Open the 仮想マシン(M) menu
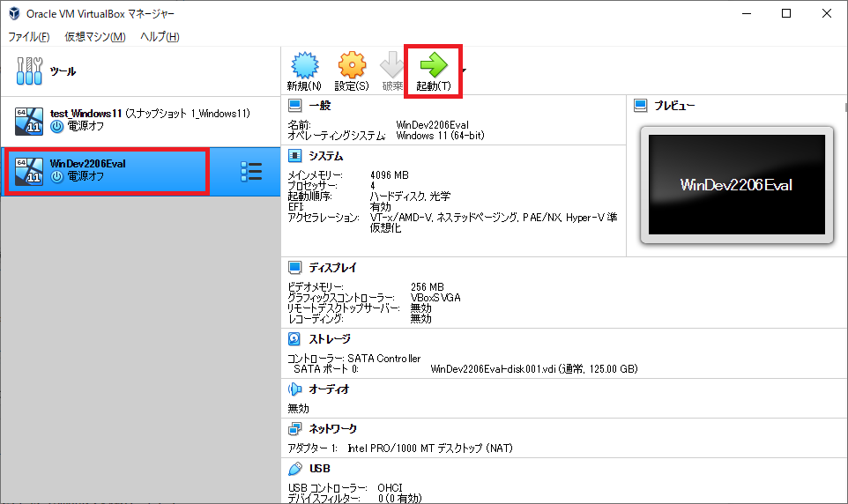Viewport: 848px width, 504px height. (95, 37)
